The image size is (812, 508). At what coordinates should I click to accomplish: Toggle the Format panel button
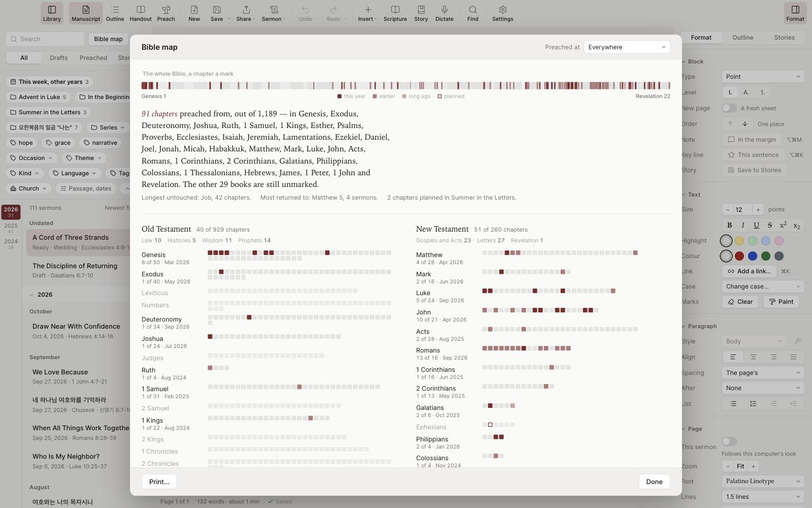coord(795,13)
